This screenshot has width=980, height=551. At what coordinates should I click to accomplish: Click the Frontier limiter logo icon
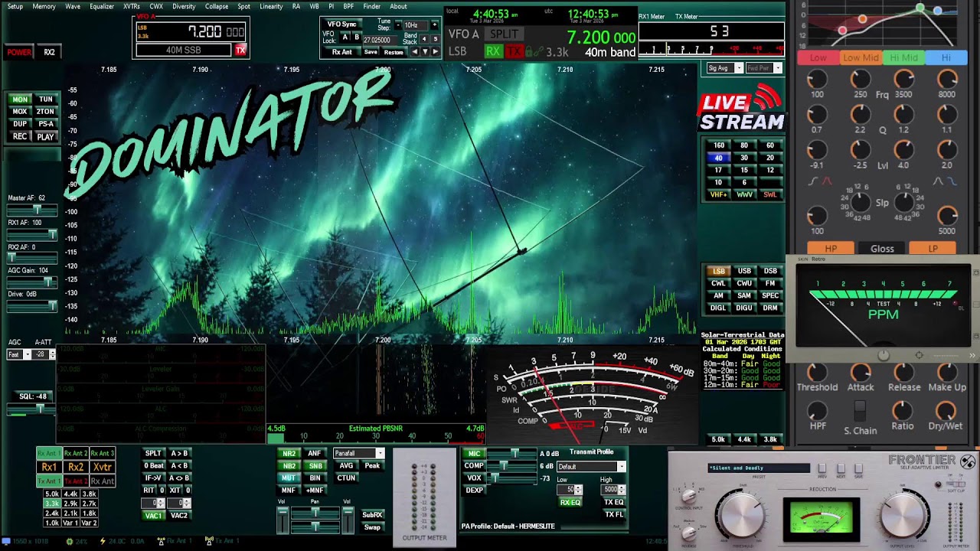coord(968,461)
